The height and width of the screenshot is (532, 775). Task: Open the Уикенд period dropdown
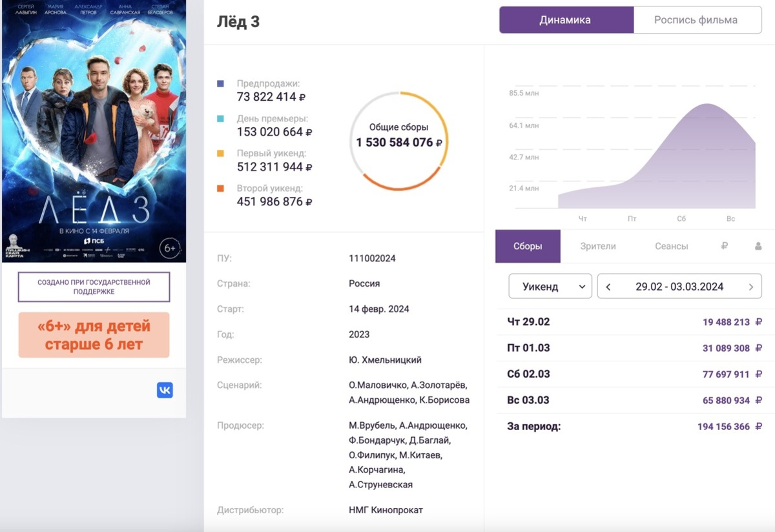[x=550, y=287]
